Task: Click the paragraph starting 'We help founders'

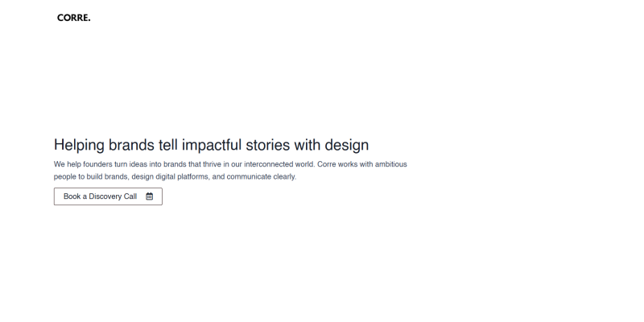Action: (230, 170)
